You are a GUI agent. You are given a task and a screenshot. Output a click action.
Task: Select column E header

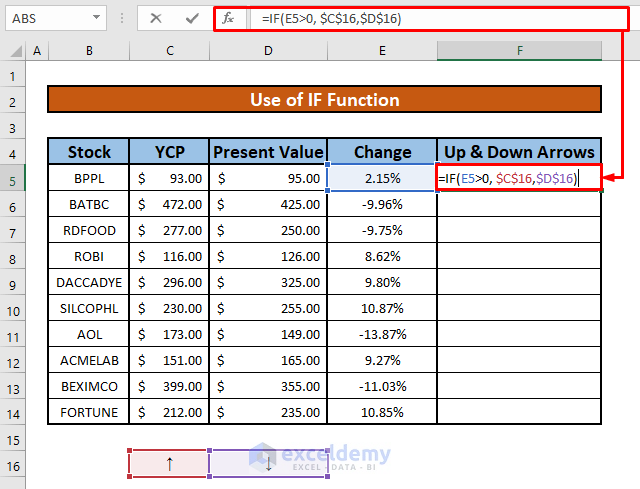(x=382, y=50)
